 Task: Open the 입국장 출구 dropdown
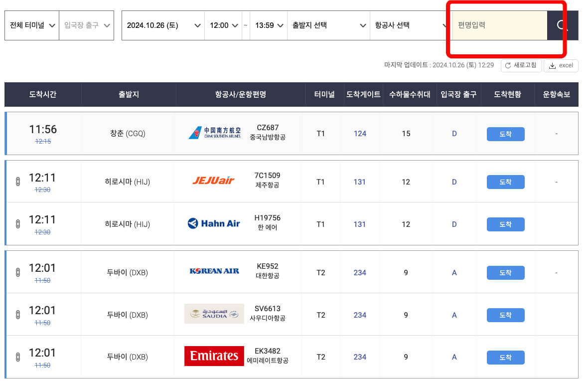pos(87,25)
